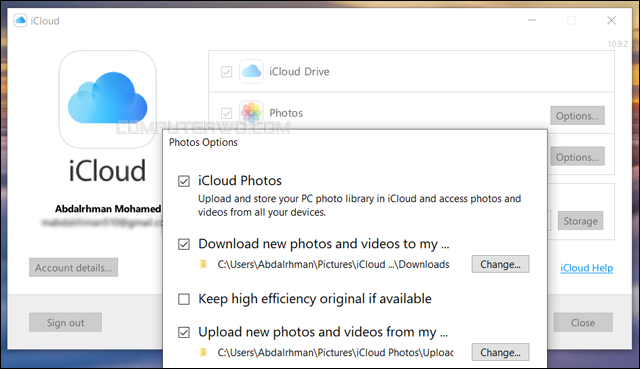Uncheck Download new photos and videos
640x369 pixels.
[184, 244]
